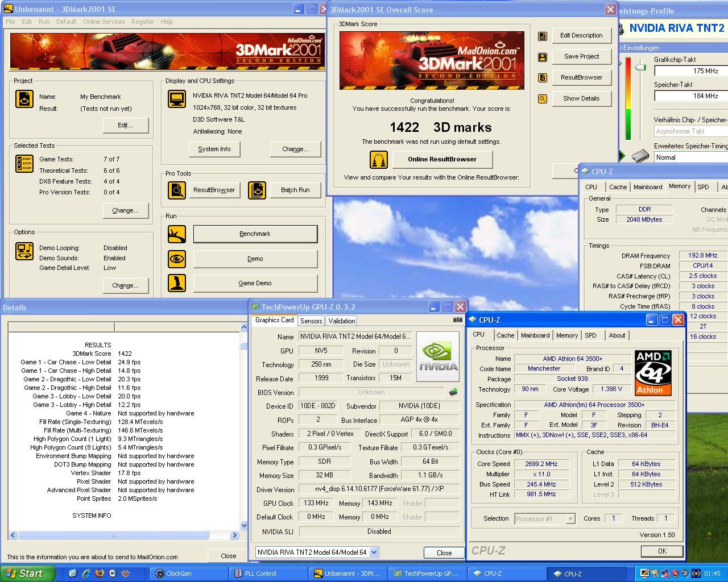Viewport: 728px width, 582px height.
Task: Click the floppy icon beside Save Project
Action: [543, 57]
